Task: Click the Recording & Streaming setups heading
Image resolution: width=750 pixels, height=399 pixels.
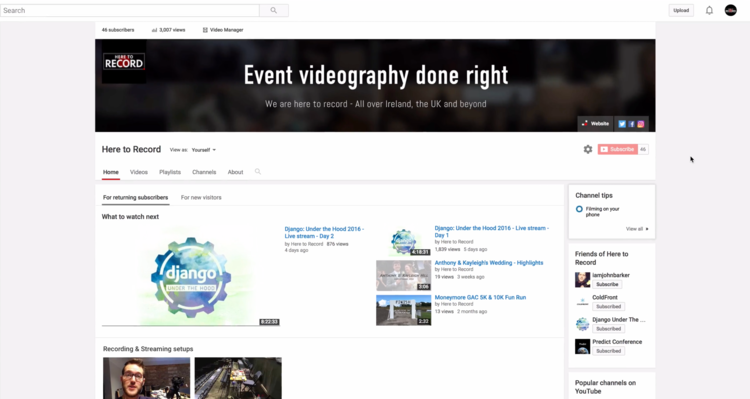Action: [148, 349]
